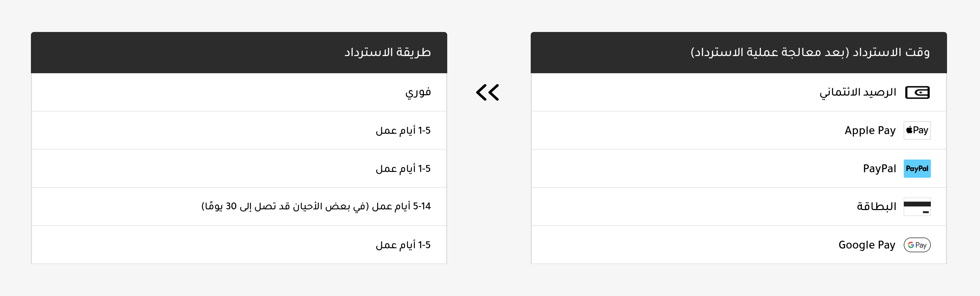Click the '1-5 أيام عمل' across from PayPal
Image resolution: width=980 pixels, height=296 pixels.
coord(403,169)
